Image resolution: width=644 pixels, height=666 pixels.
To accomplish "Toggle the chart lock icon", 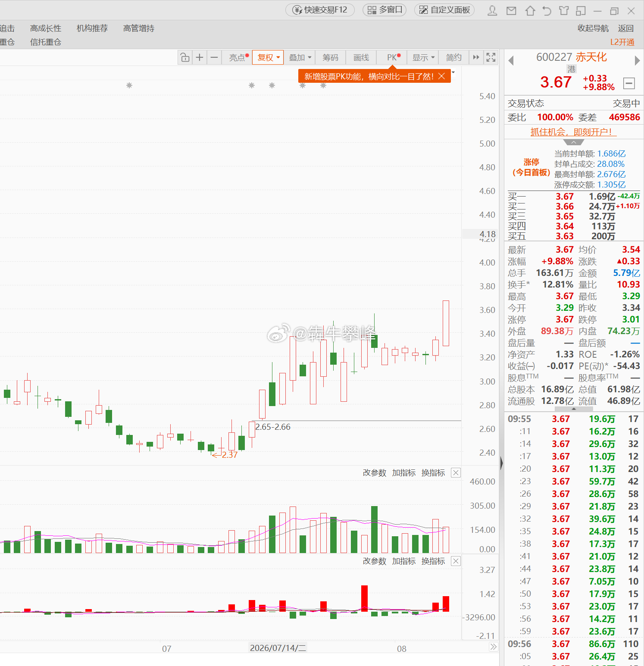I will click(185, 57).
